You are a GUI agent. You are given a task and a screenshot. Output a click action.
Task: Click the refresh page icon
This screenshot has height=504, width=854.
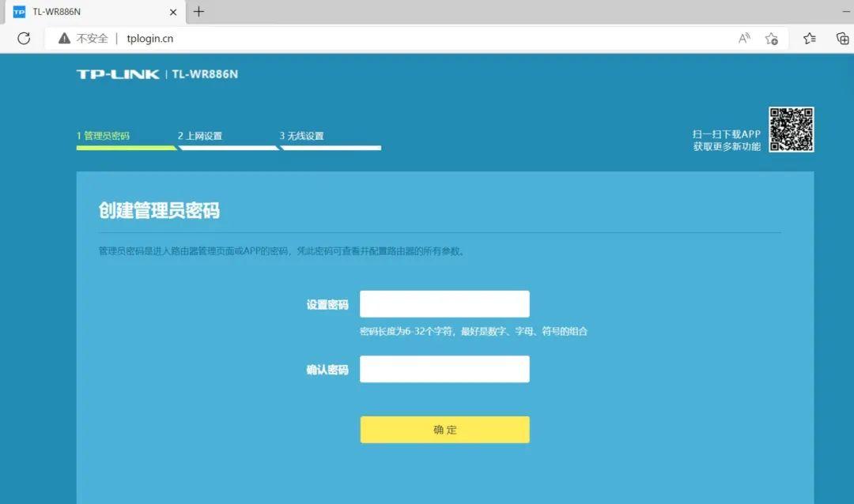tap(23, 38)
